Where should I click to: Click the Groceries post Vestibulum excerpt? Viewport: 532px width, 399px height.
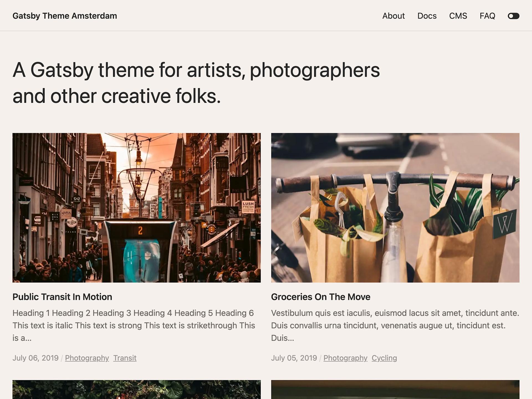click(x=395, y=325)
